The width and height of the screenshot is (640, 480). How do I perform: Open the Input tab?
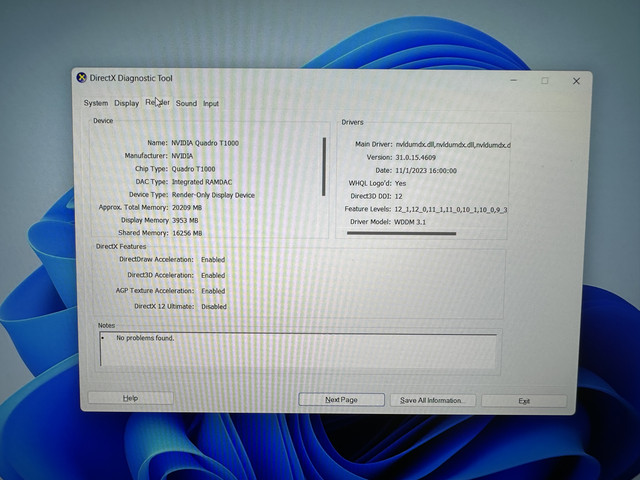tap(211, 104)
